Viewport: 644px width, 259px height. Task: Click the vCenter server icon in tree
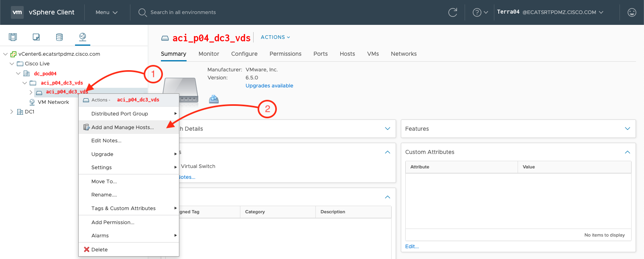tap(13, 54)
